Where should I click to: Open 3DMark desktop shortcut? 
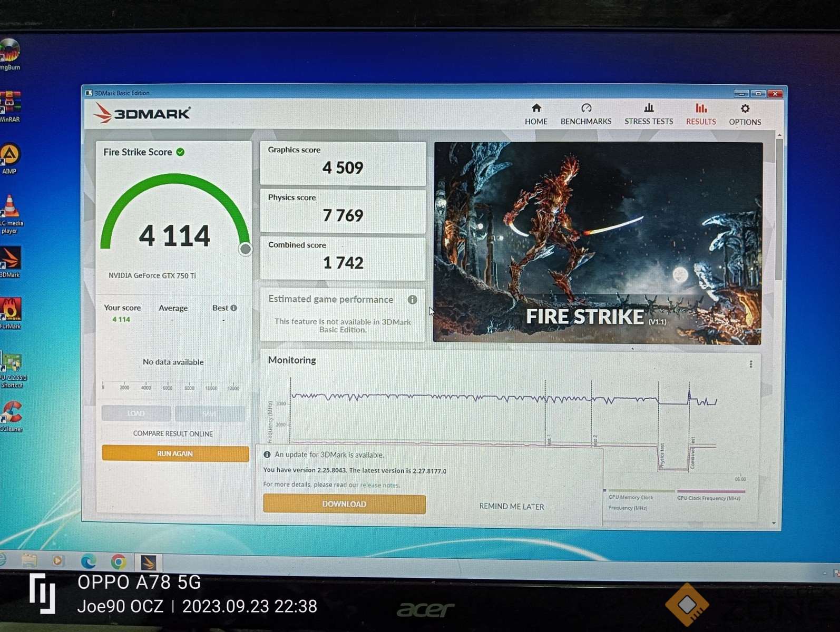click(9, 262)
